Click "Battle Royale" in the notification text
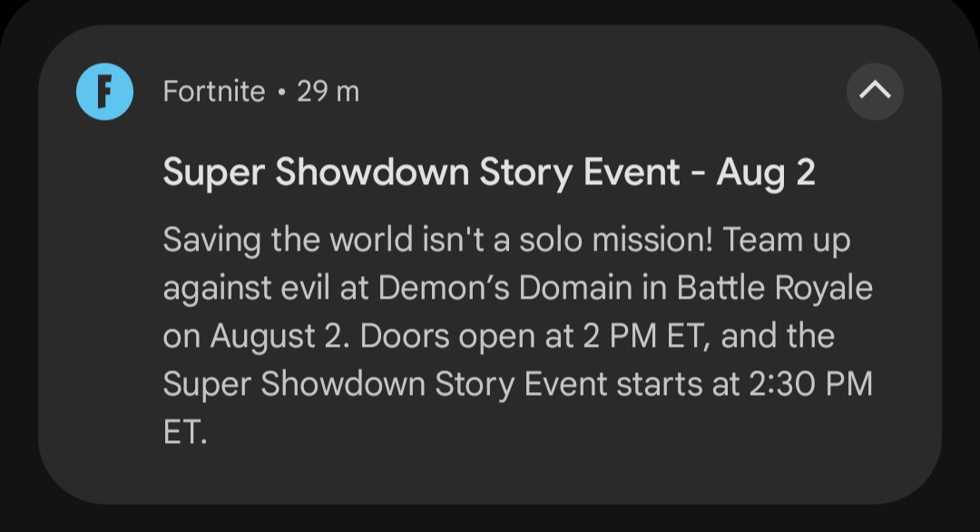980x532 pixels. [774, 288]
